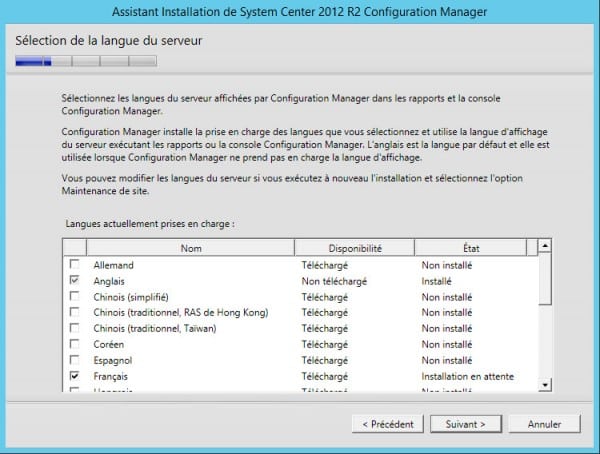Image resolution: width=600 pixels, height=454 pixels.
Task: Check the Allemand language checkbox
Action: 75,266
